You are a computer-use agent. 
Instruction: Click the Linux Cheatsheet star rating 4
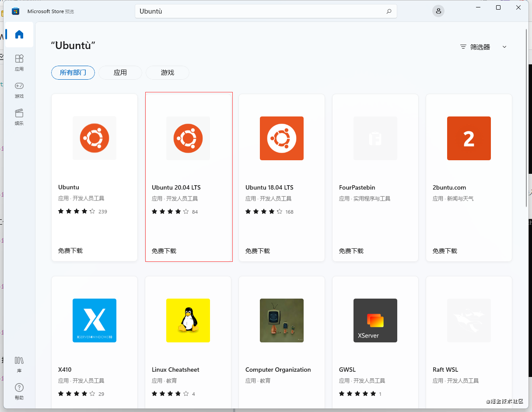point(174,394)
